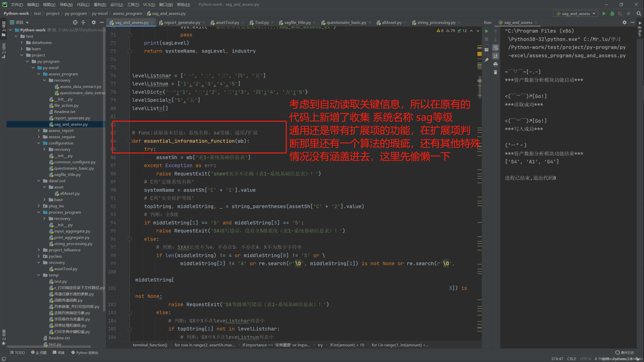Image resolution: width=644 pixels, height=362 pixels.
Task: Open the 重构(R) menu
Action: (x=100, y=5)
